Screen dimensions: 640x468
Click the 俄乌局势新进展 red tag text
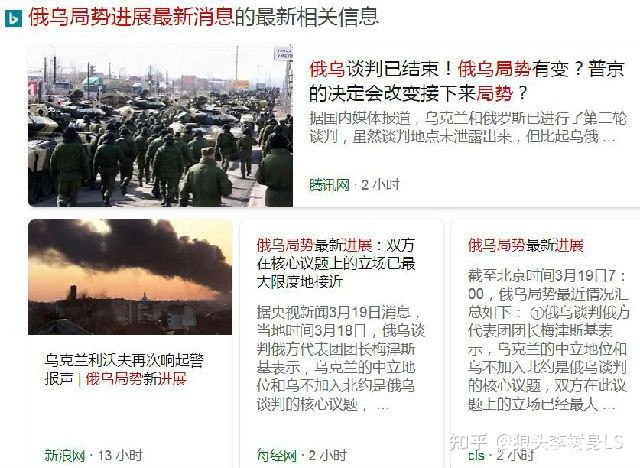tap(136, 378)
